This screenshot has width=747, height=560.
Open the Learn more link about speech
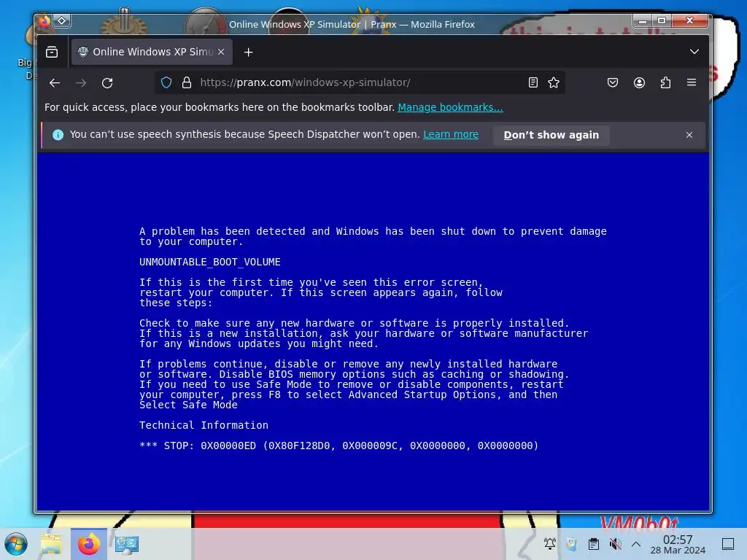(x=451, y=134)
